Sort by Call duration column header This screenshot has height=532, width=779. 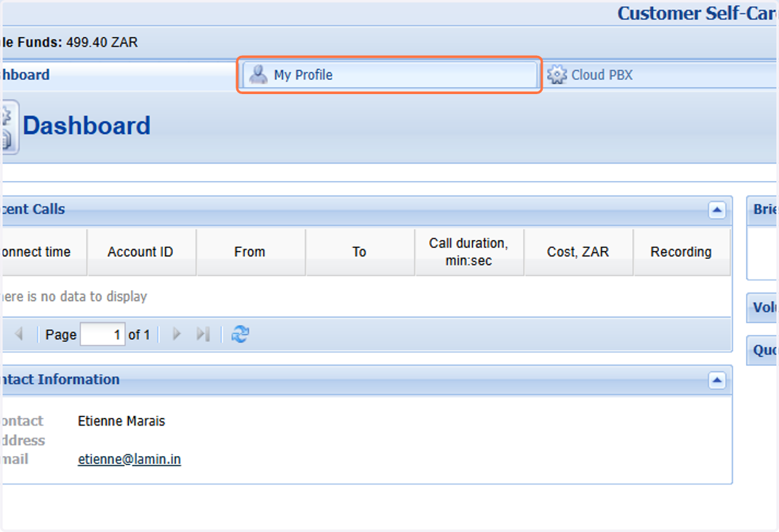click(469, 252)
